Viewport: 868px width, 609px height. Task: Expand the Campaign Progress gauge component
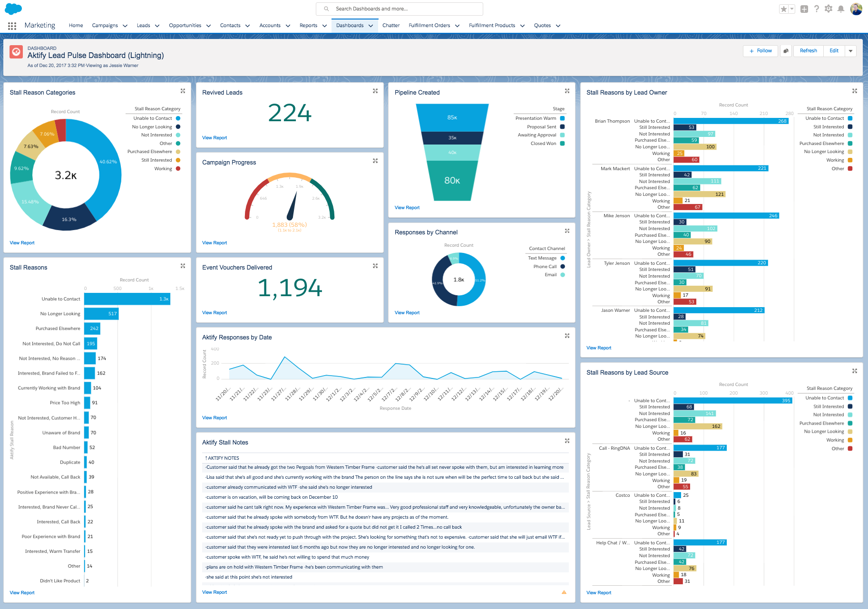375,161
